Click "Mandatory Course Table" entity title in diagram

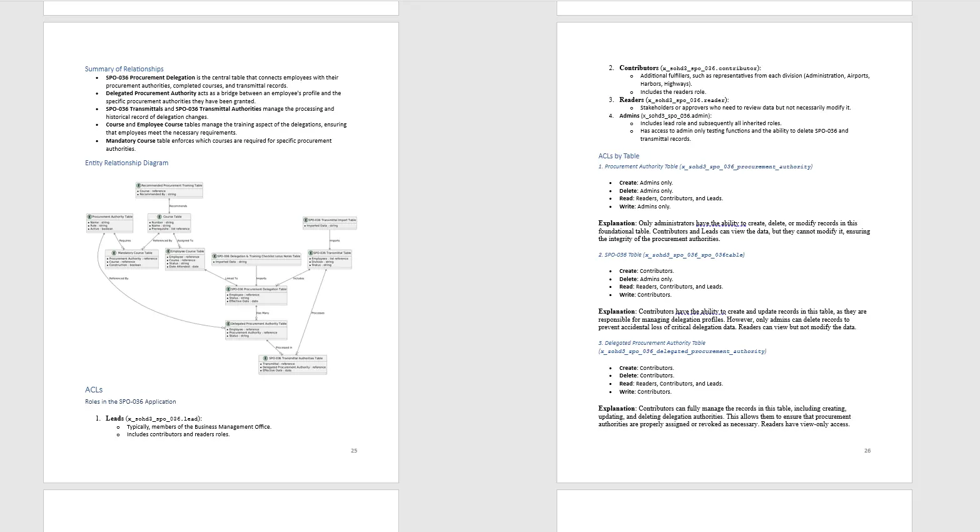pos(135,253)
